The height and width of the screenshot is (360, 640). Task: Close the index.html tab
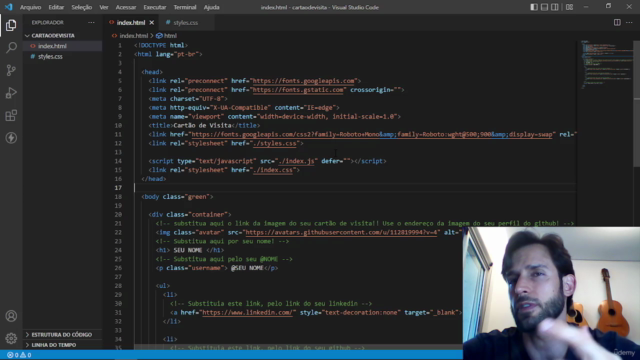click(x=151, y=22)
